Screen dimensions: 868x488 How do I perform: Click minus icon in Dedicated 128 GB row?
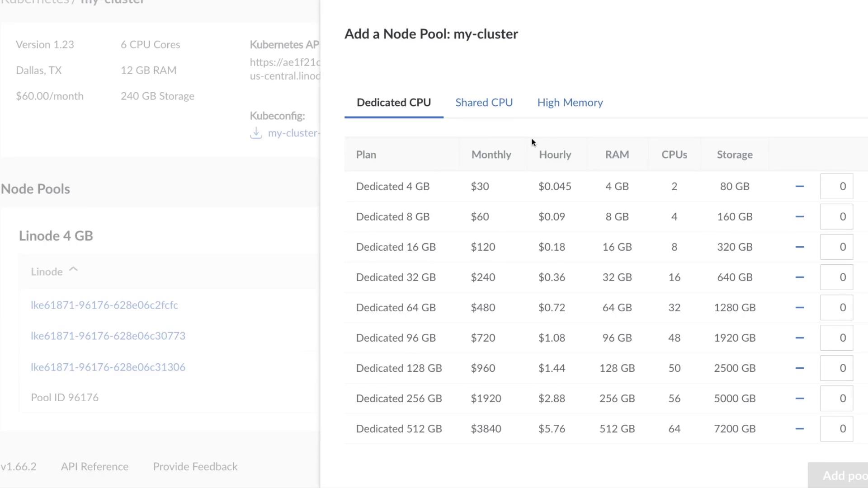click(799, 368)
